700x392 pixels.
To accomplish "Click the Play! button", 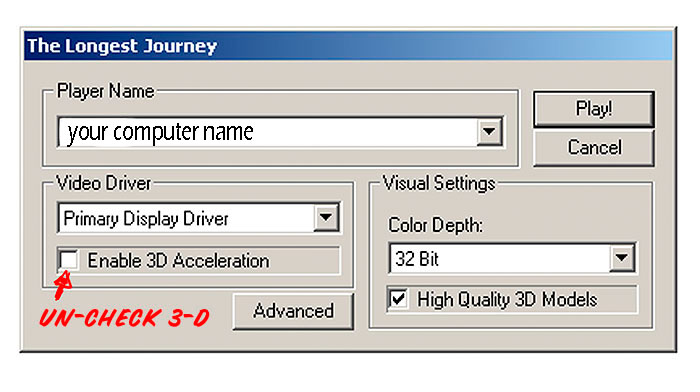I will tap(594, 109).
